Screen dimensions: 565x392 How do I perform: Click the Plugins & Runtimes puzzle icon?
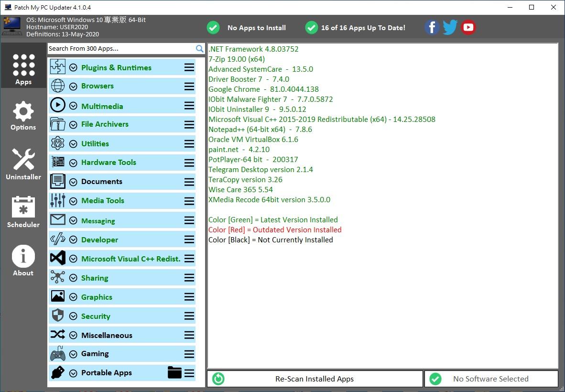pos(58,67)
